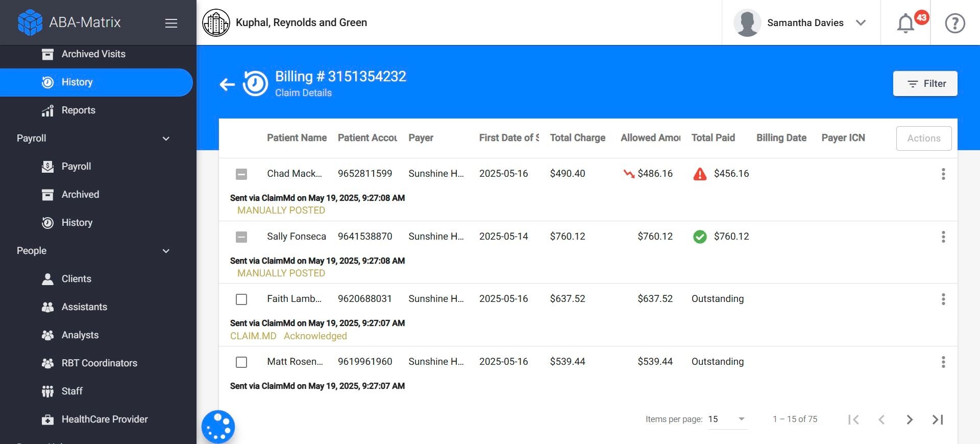This screenshot has height=444, width=980.
Task: Click the red warning icon on Chad's payment
Action: point(700,174)
